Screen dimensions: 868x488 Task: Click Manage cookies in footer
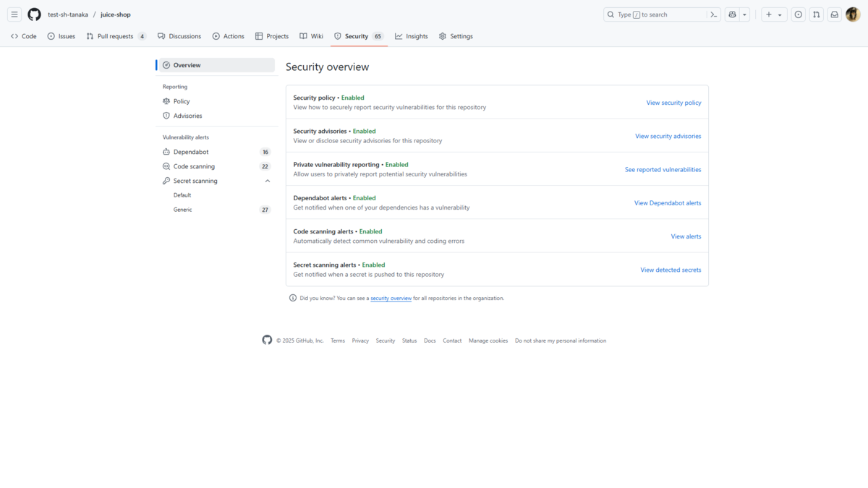(x=488, y=341)
